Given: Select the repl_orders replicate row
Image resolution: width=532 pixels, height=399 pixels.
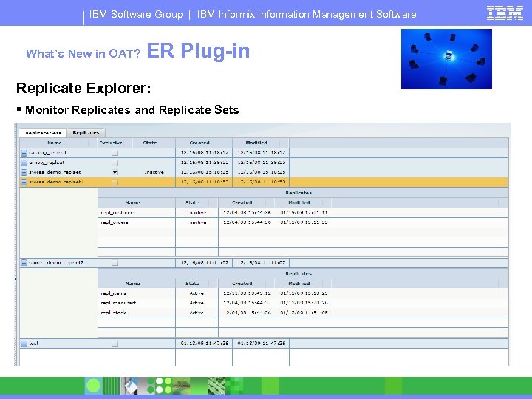Looking at the screenshot, I should (x=302, y=222).
